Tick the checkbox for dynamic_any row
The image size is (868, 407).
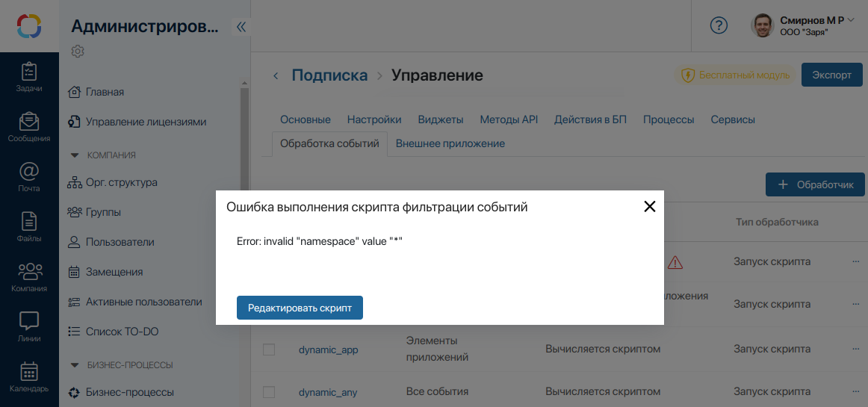click(269, 392)
